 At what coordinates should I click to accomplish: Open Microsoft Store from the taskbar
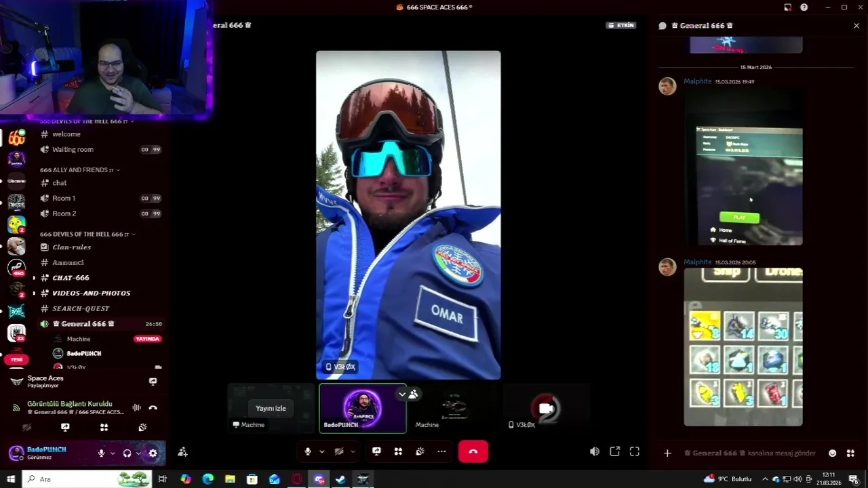[x=252, y=479]
